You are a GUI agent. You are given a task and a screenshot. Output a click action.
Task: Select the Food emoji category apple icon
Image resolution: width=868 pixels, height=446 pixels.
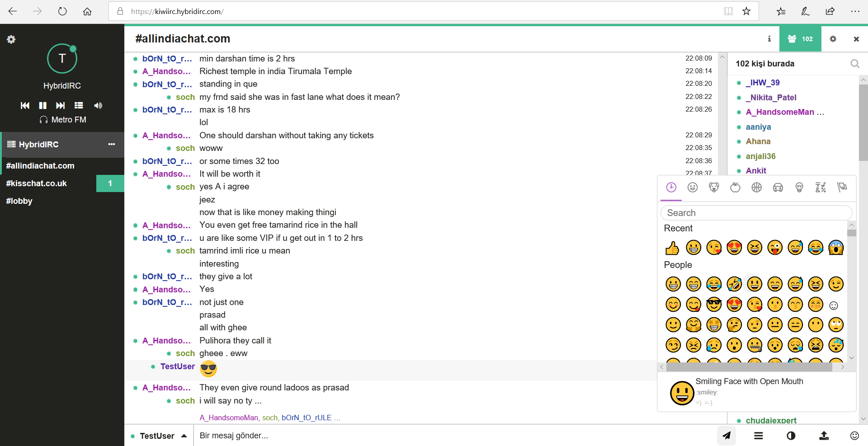(735, 187)
